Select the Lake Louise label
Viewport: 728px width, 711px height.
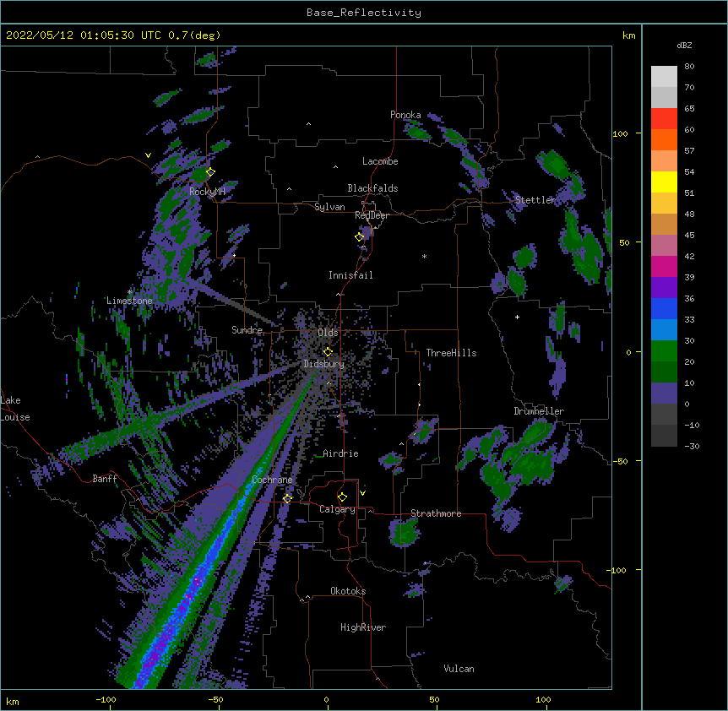15,409
